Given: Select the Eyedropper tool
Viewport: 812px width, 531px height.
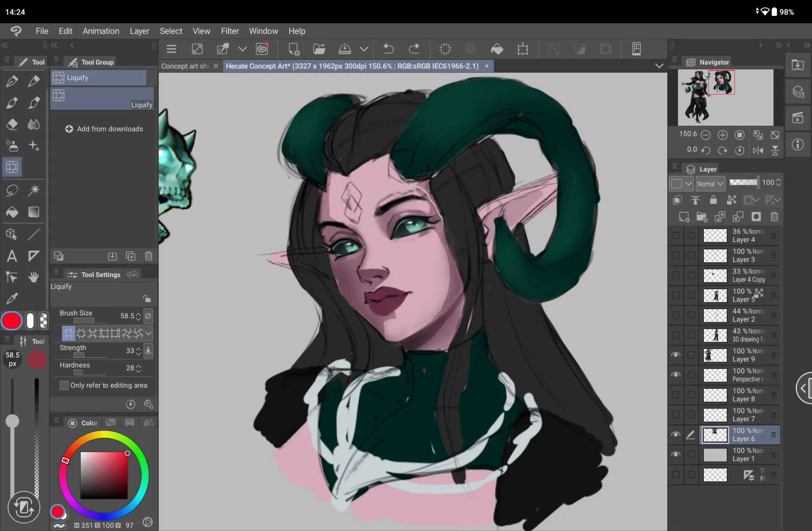Looking at the screenshot, I should tap(12, 298).
